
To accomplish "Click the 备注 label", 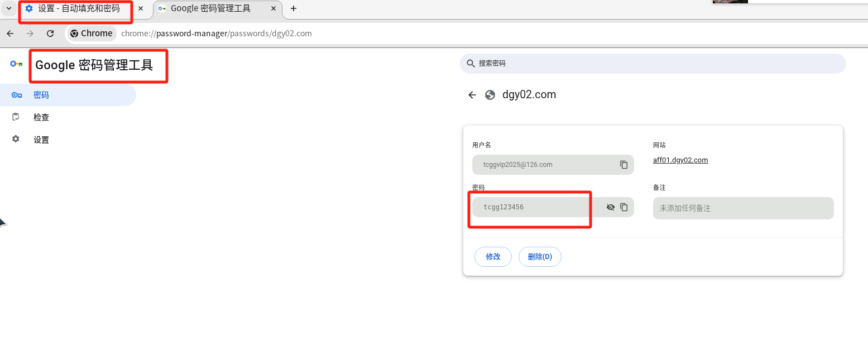I will (659, 188).
